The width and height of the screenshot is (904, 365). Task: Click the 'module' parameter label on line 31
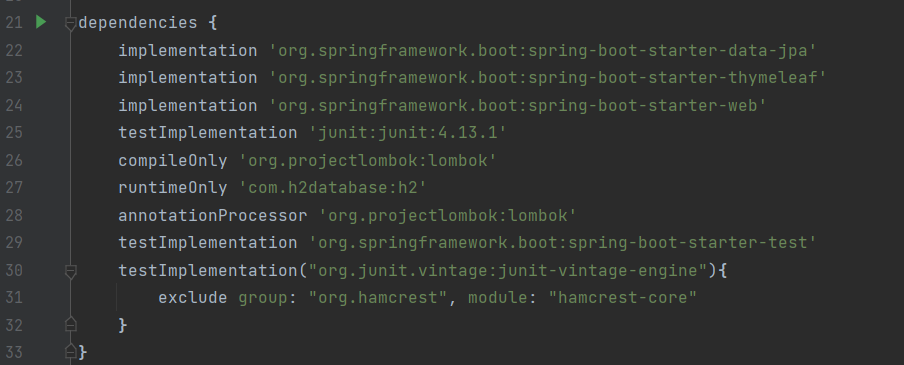pos(498,298)
